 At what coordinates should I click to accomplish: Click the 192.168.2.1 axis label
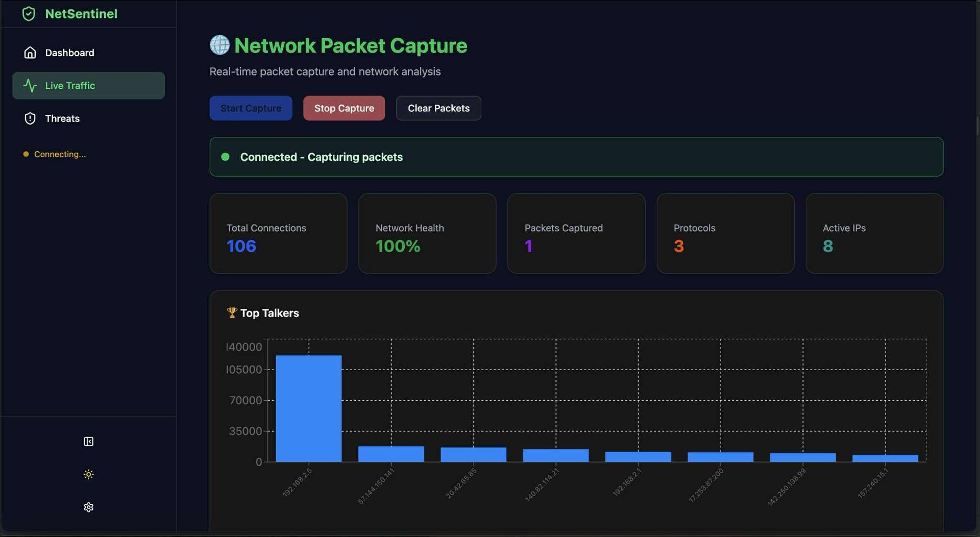[627, 482]
